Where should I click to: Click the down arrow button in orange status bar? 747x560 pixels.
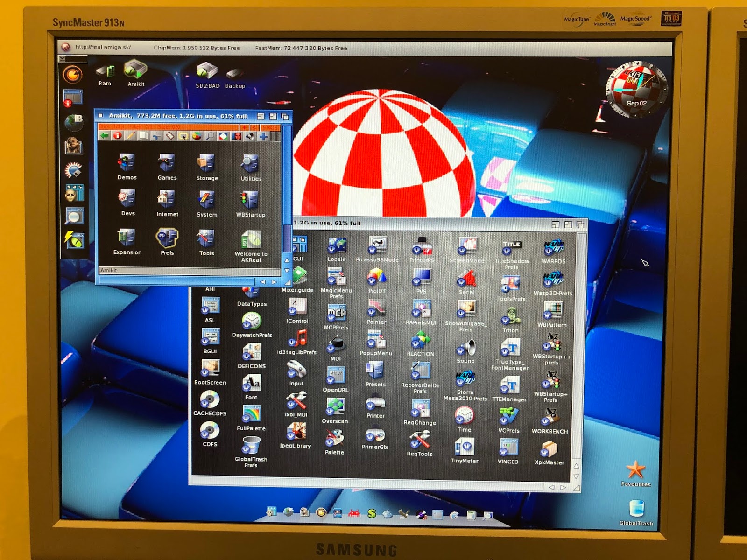[243, 127]
